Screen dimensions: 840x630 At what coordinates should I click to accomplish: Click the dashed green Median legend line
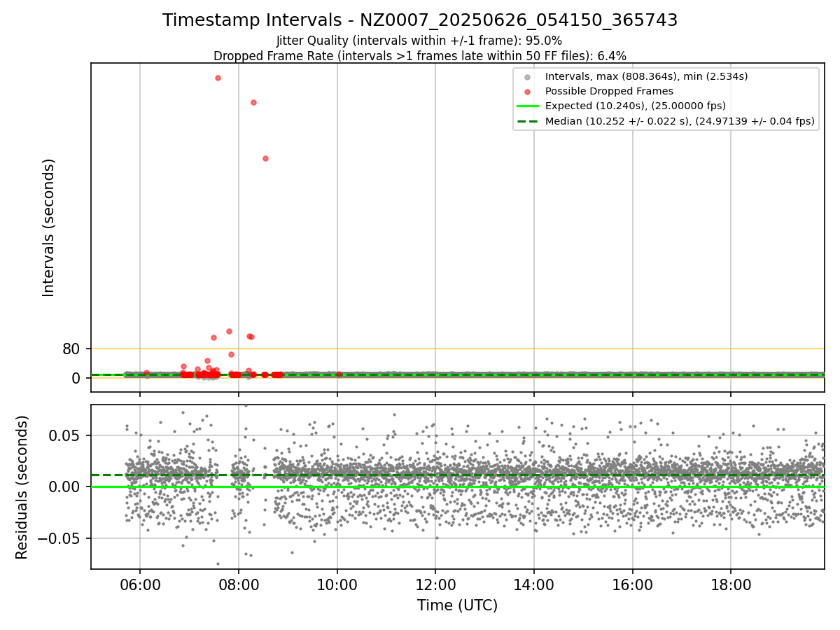click(x=528, y=121)
